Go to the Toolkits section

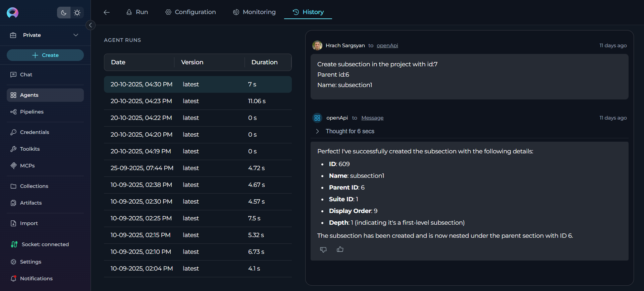pyautogui.click(x=30, y=149)
